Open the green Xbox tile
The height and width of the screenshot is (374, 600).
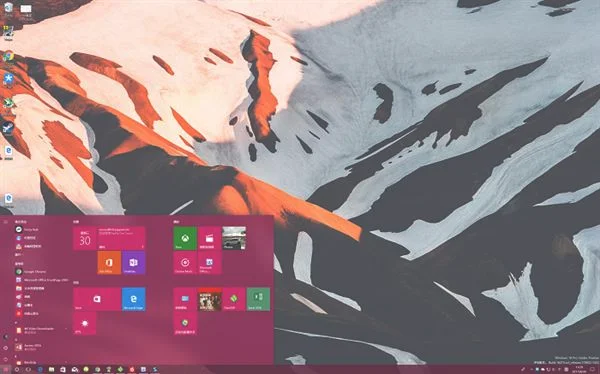(185, 238)
